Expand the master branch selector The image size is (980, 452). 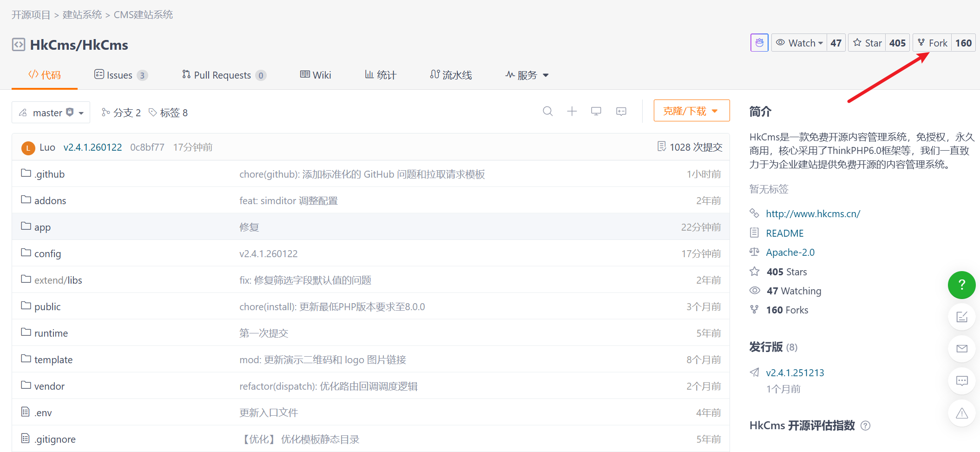(51, 113)
